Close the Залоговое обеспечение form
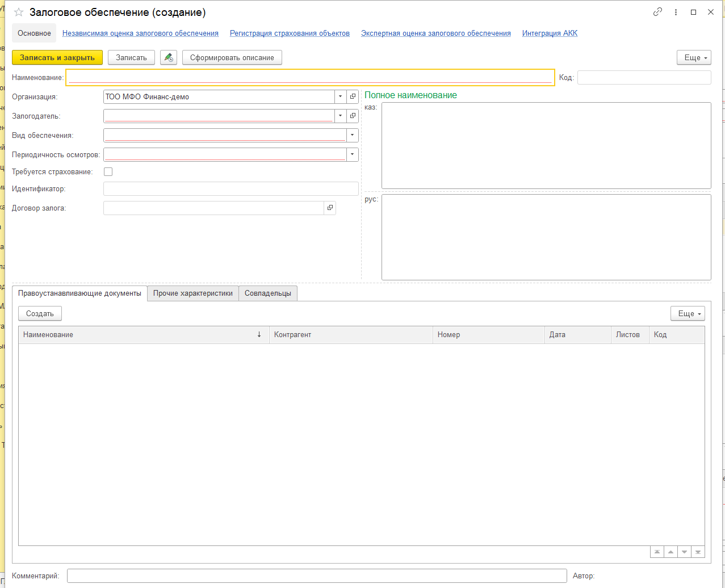Screen dimensions: 725x588 coord(710,12)
